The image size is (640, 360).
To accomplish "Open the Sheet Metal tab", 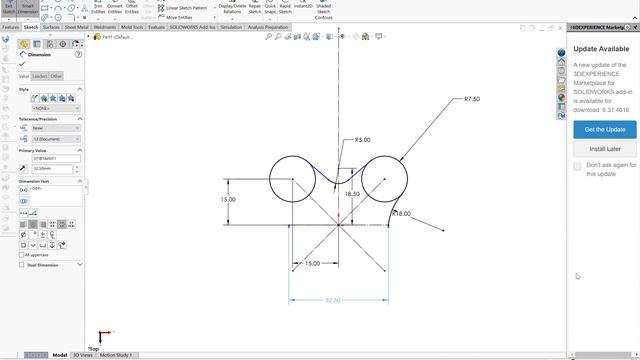I will pos(76,27).
